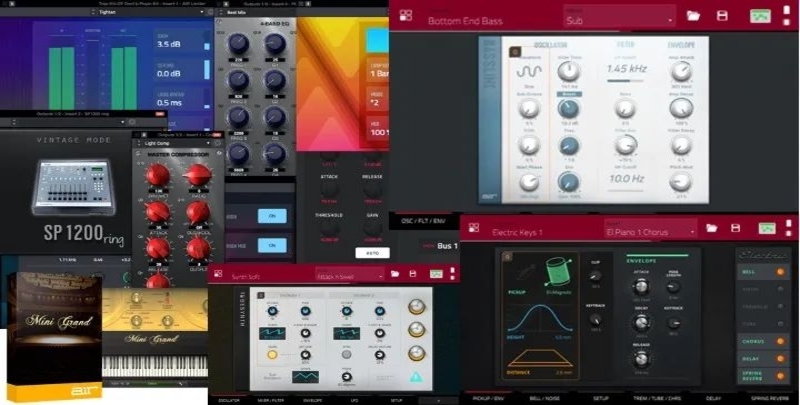The height and width of the screenshot is (405, 800).
Task: Expand the Synth Soft preset dropdown
Action: pos(349,275)
